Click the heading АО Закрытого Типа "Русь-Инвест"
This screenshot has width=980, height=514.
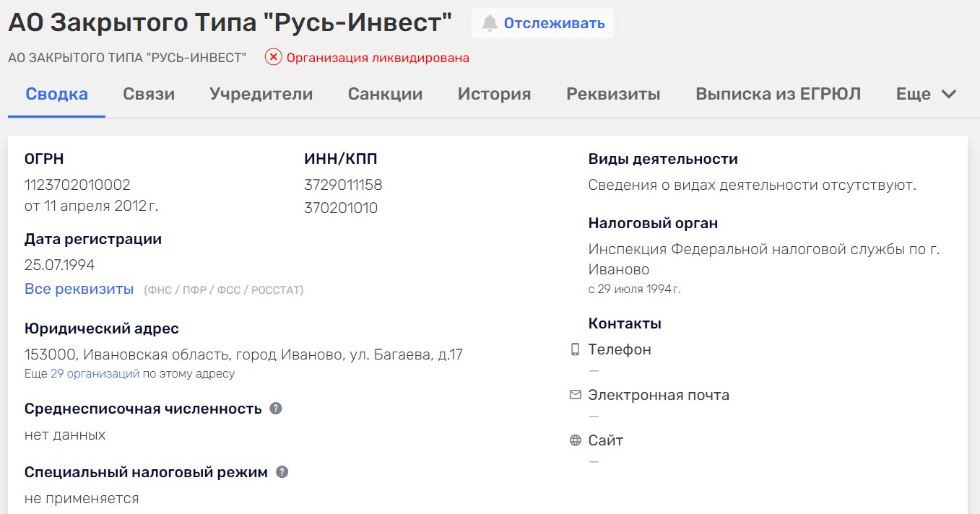(x=230, y=23)
